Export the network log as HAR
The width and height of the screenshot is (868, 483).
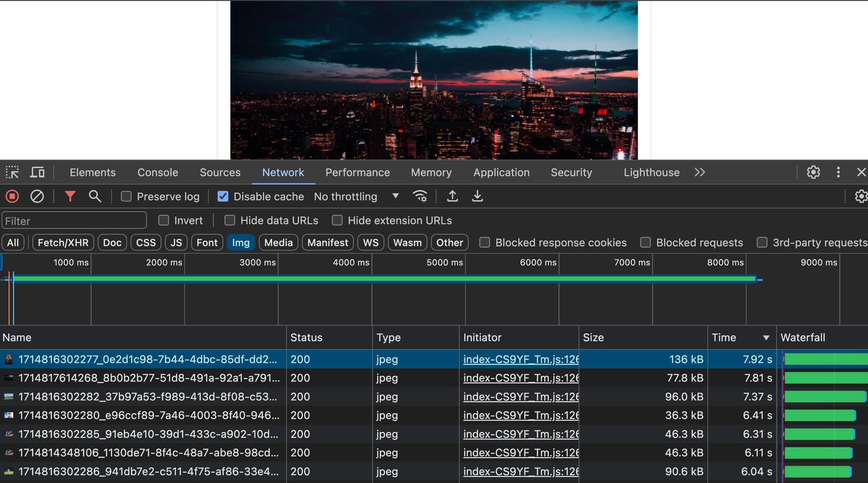(x=477, y=196)
